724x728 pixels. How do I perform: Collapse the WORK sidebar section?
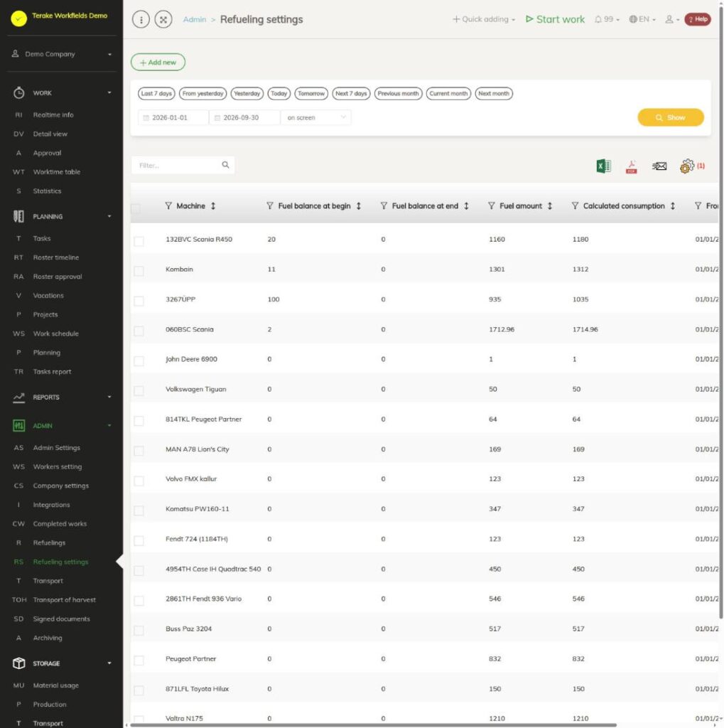click(62, 93)
